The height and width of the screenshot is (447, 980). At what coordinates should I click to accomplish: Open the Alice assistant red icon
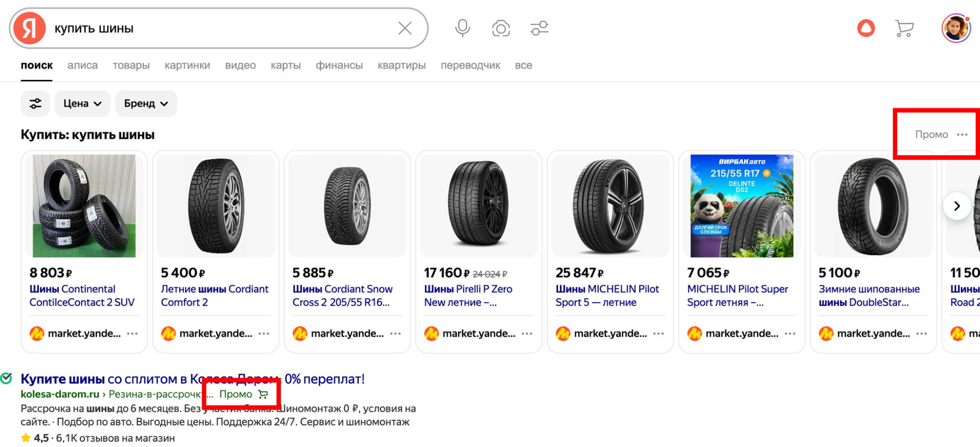866,28
